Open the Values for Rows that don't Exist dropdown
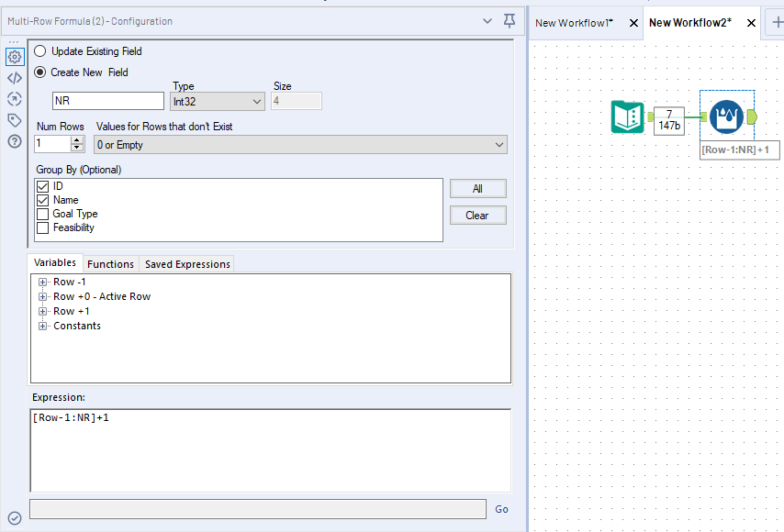The image size is (784, 532). (x=499, y=144)
